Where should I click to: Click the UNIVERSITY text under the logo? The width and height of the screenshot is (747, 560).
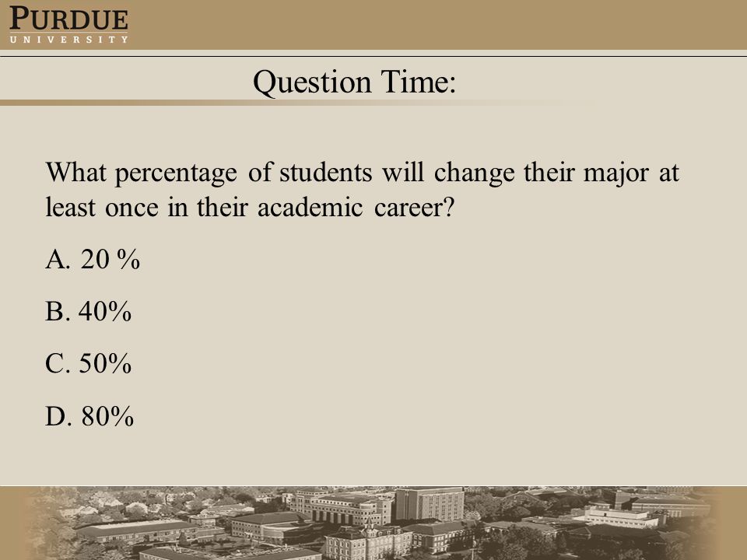[x=68, y=40]
